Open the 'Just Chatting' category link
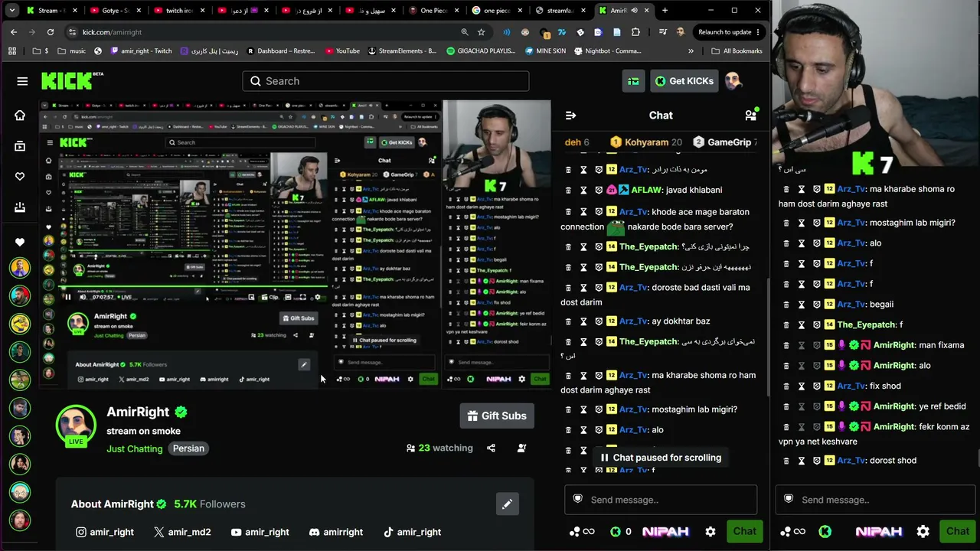This screenshot has width=980, height=551. pyautogui.click(x=135, y=448)
